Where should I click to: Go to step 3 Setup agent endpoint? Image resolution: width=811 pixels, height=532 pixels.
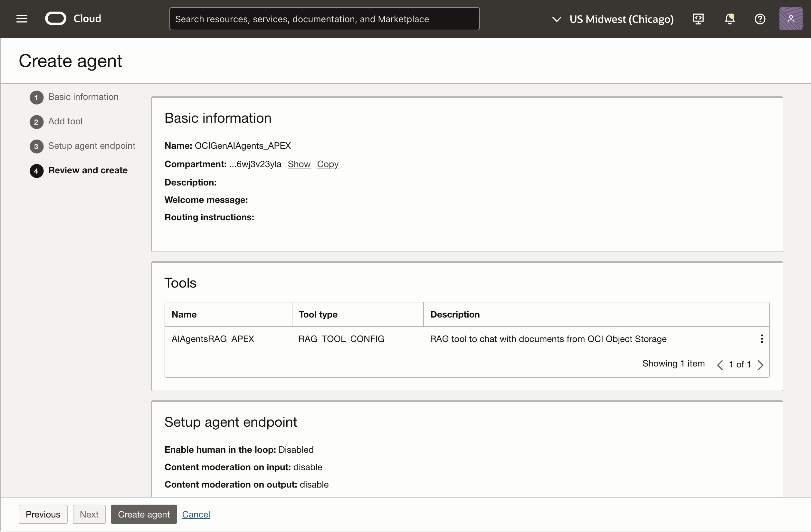pyautogui.click(x=91, y=146)
